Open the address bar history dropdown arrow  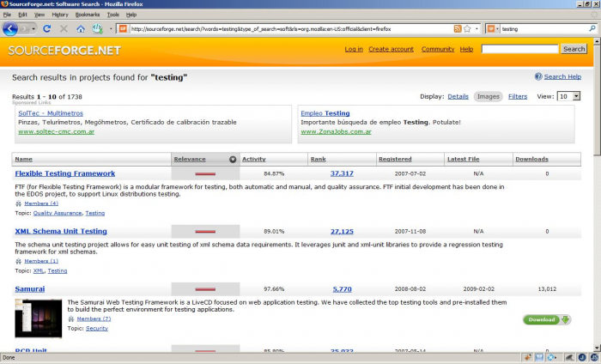tap(477, 28)
